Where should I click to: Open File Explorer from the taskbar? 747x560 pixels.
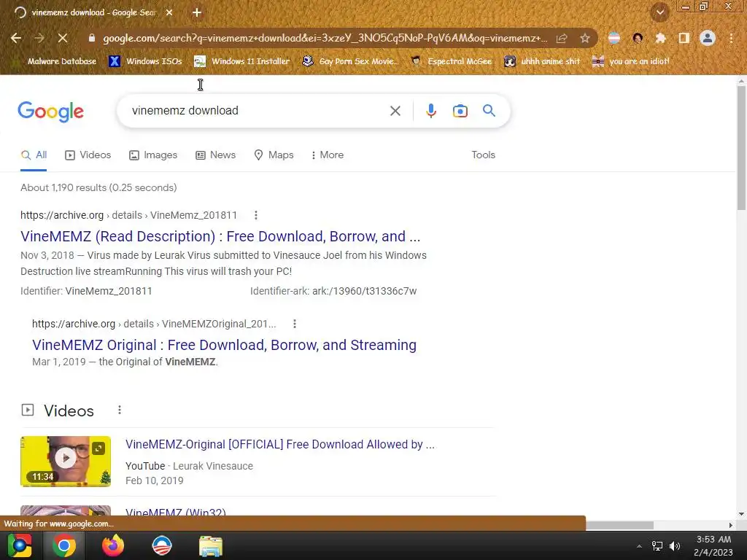(211, 546)
